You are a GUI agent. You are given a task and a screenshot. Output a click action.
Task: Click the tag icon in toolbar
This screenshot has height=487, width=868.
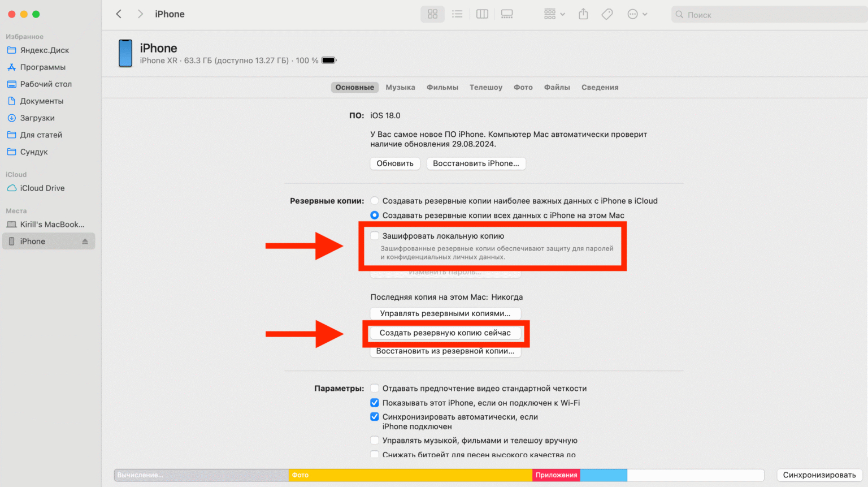pos(607,14)
